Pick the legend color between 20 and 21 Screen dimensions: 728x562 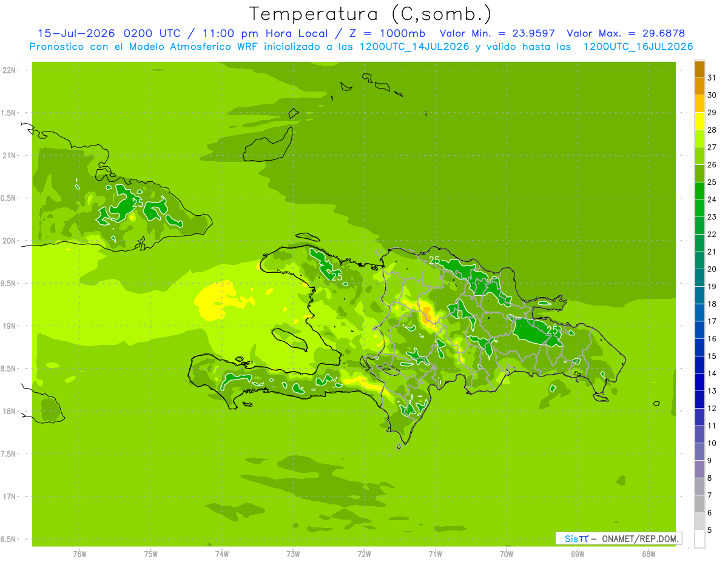coord(699,261)
